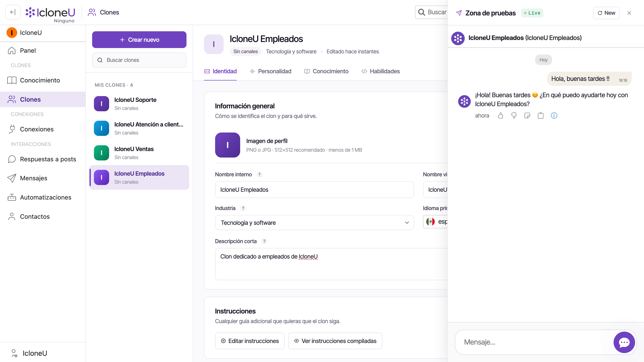This screenshot has height=362, width=644.
Task: Switch to the Habilidades tab
Action: (x=381, y=71)
